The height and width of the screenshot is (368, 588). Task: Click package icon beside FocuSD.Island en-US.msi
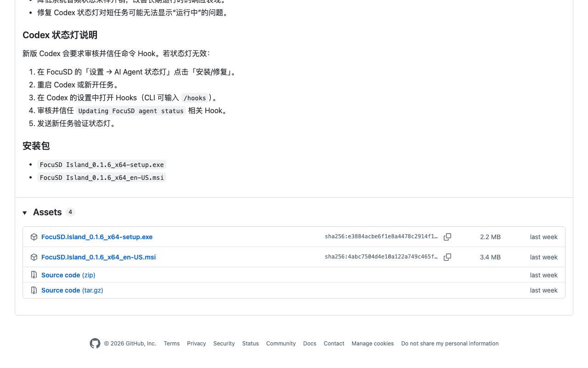(x=34, y=257)
